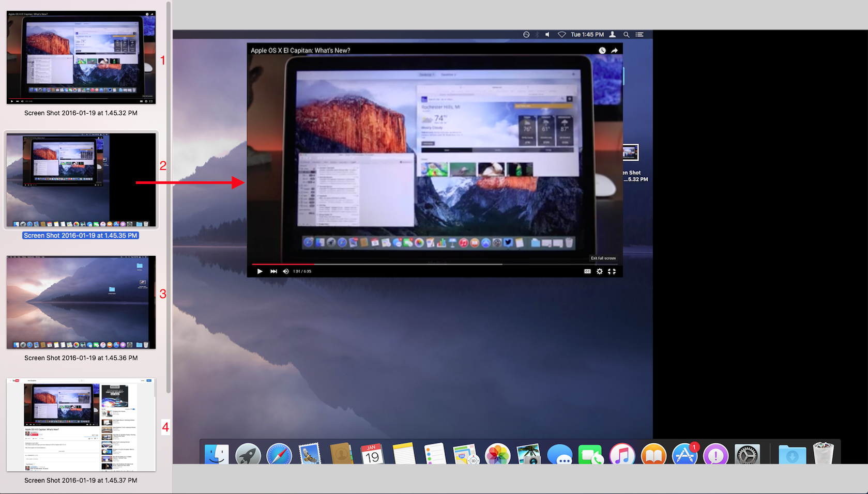
Task: Play the YouTube video
Action: pyautogui.click(x=260, y=271)
